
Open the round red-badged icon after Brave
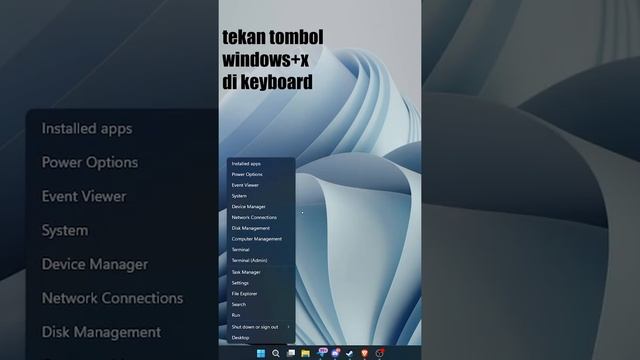380,353
